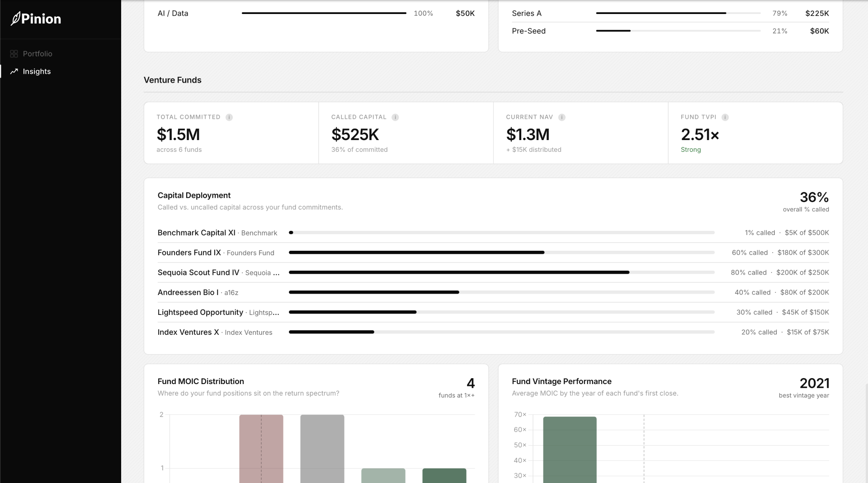Click 'Capital Deployment' card title
The image size is (868, 483).
194,195
